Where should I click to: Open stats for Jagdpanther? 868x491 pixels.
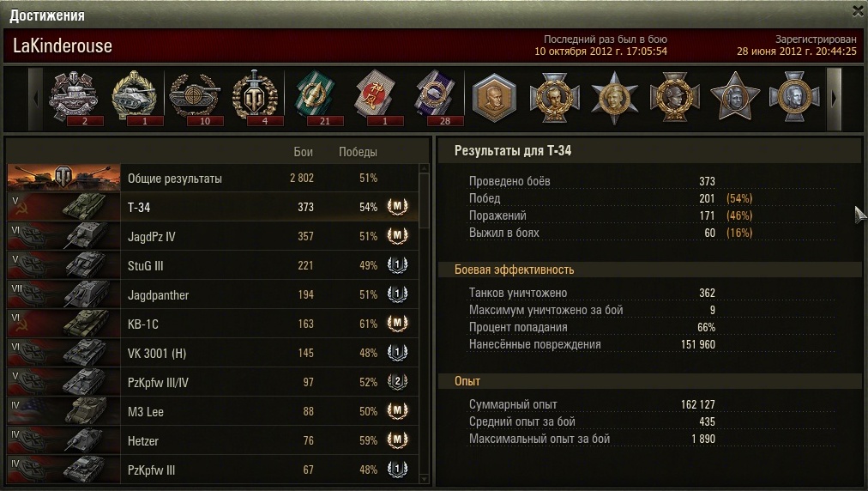[213, 294]
